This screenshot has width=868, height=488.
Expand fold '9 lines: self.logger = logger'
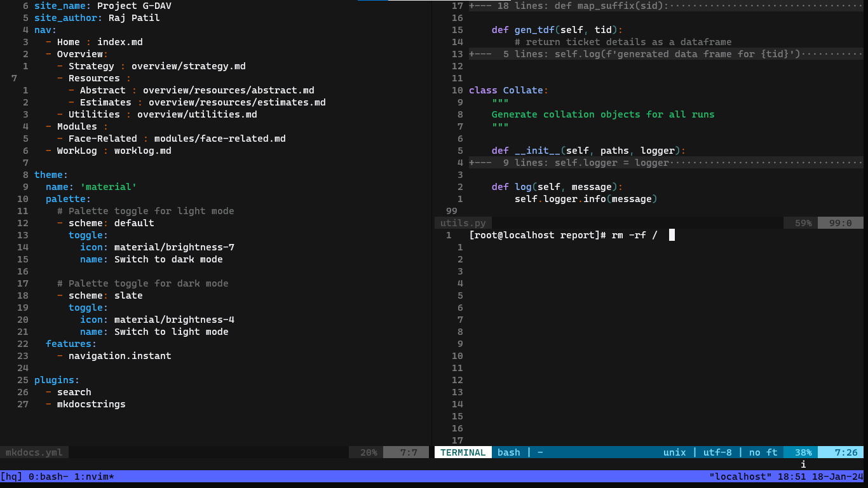coord(666,163)
